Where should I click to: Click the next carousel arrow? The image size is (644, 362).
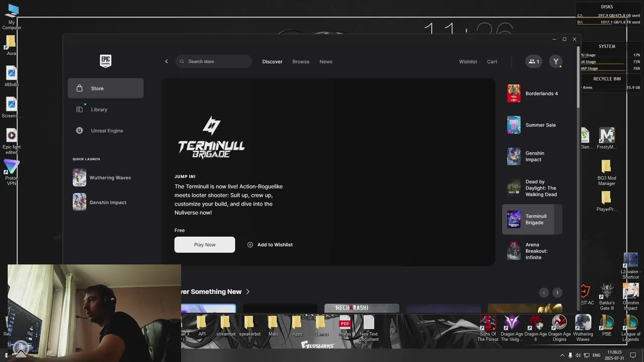tap(557, 292)
